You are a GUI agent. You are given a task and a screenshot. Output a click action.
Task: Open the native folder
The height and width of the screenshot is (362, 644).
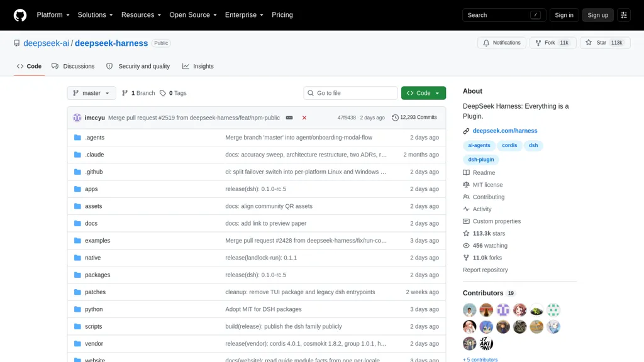(93, 258)
